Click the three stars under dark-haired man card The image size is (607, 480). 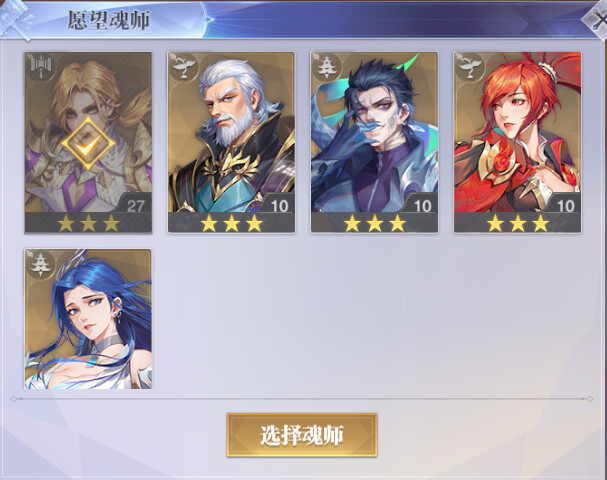(x=374, y=223)
